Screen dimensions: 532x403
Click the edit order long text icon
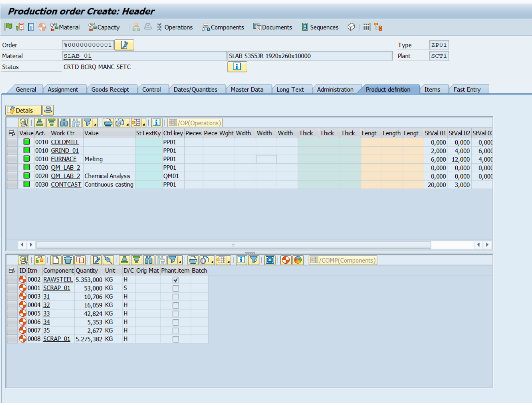coord(124,45)
